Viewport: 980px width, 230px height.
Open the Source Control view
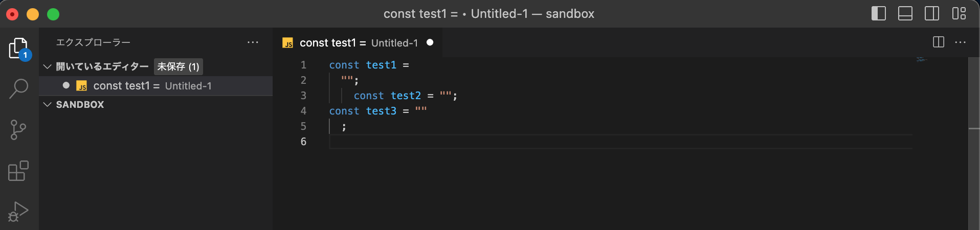18,130
